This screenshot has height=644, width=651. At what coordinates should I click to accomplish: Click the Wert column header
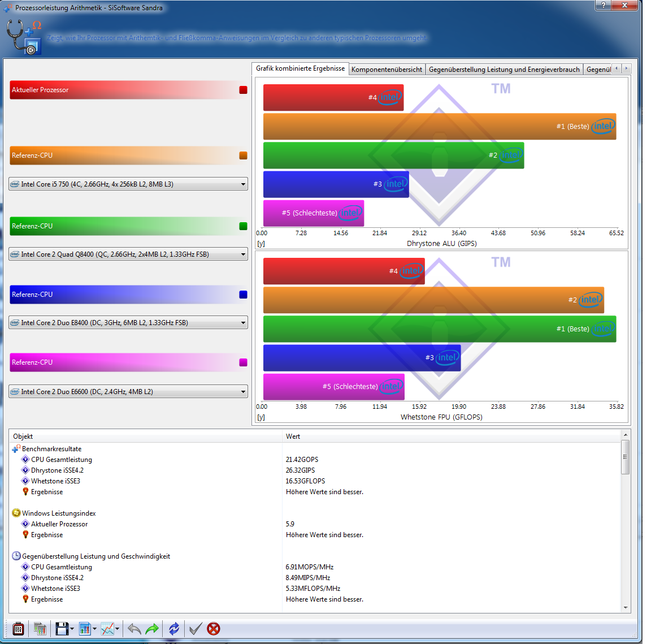(452, 436)
